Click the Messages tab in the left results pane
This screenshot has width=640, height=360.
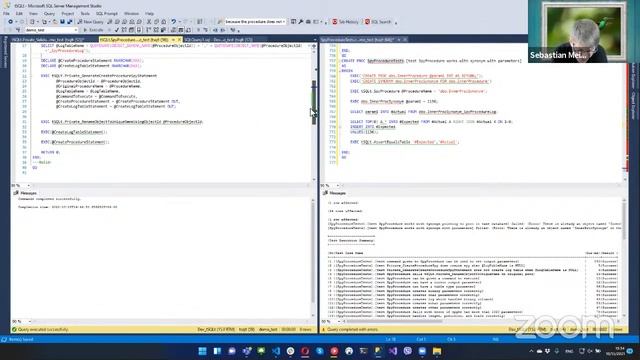click(x=25, y=193)
